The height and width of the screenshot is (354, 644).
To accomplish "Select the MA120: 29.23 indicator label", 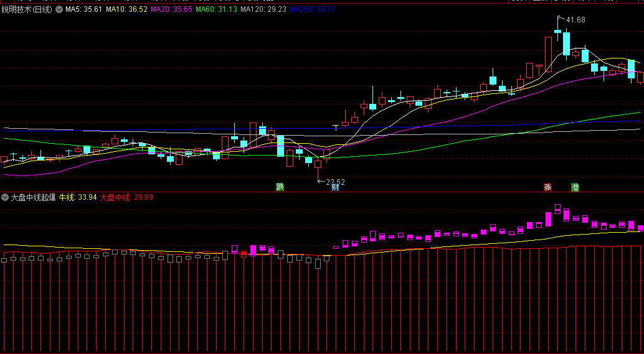I will (263, 9).
